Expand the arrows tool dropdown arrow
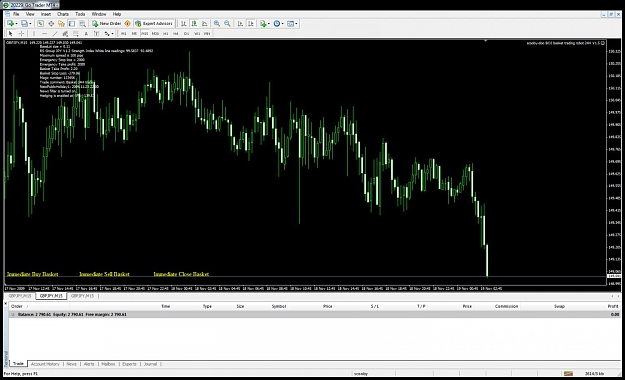This screenshot has height=380, width=625. pos(113,33)
